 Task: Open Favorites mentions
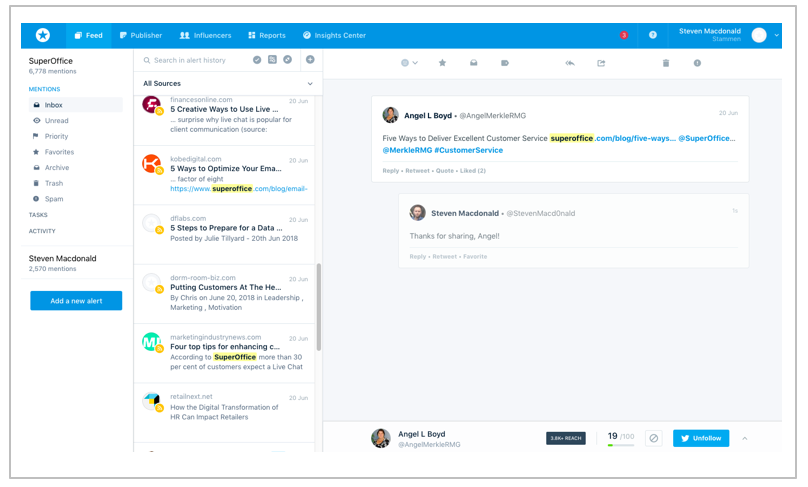click(x=54, y=152)
